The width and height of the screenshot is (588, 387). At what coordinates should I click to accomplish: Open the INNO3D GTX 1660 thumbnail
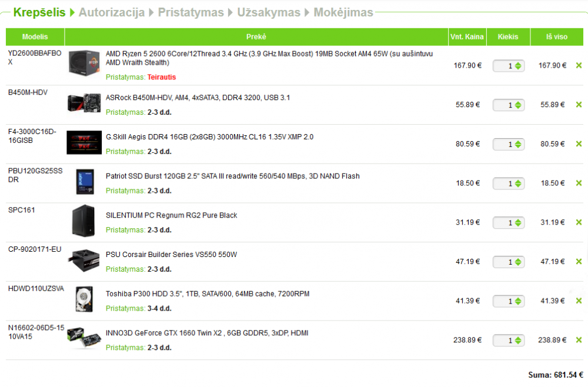(84, 338)
